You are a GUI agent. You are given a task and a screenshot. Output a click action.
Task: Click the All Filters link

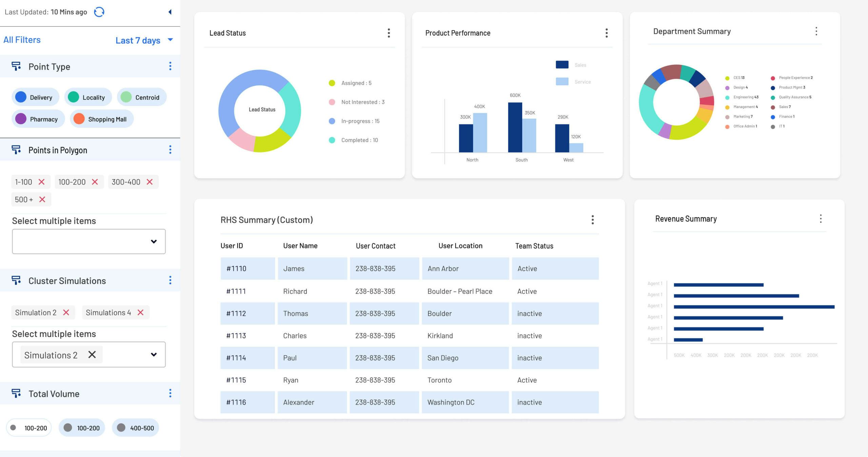tap(22, 39)
